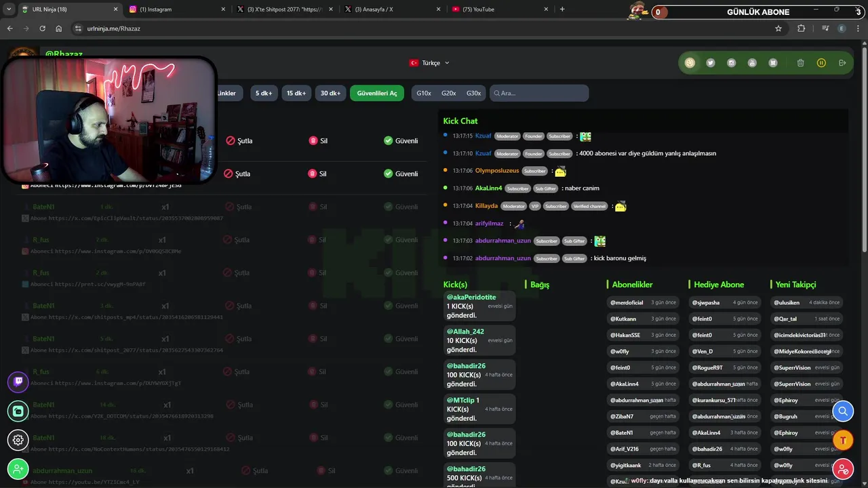868x488 pixels.
Task: Click the blue magnifier floating button
Action: (x=843, y=411)
